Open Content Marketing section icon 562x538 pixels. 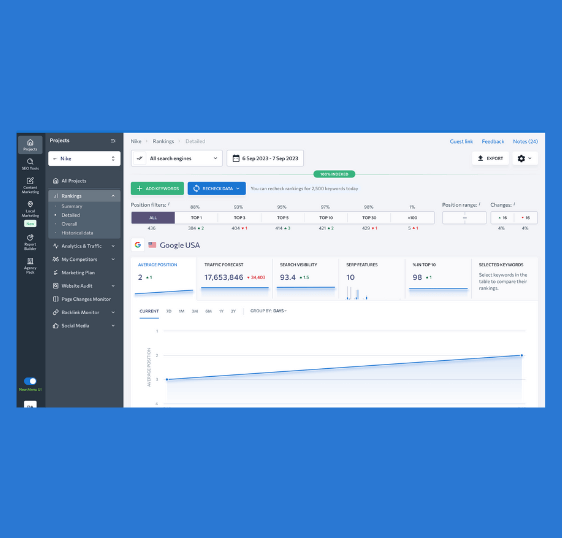pos(30,185)
